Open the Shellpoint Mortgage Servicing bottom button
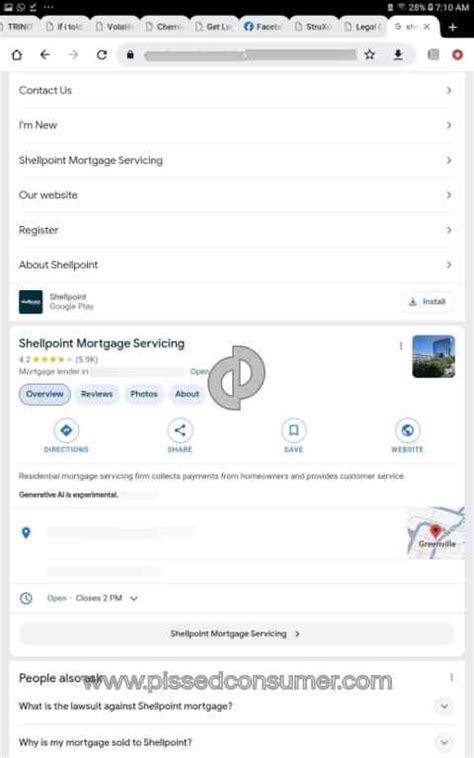Viewport: 474px width, 758px height. [x=236, y=633]
